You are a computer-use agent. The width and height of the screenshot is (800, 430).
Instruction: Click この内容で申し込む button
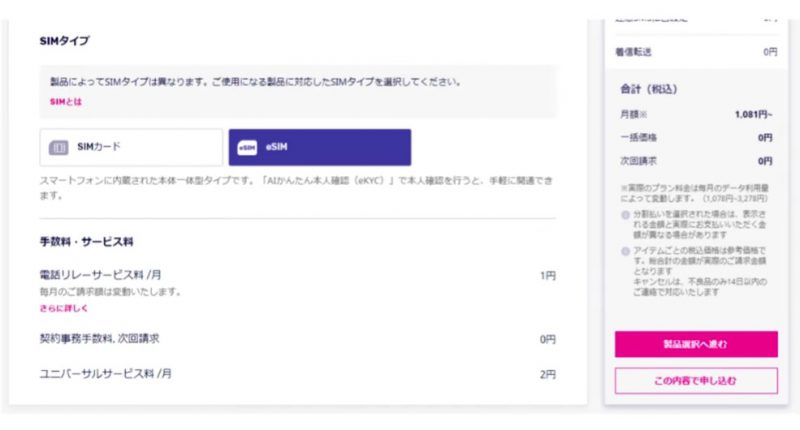pyautogui.click(x=696, y=381)
